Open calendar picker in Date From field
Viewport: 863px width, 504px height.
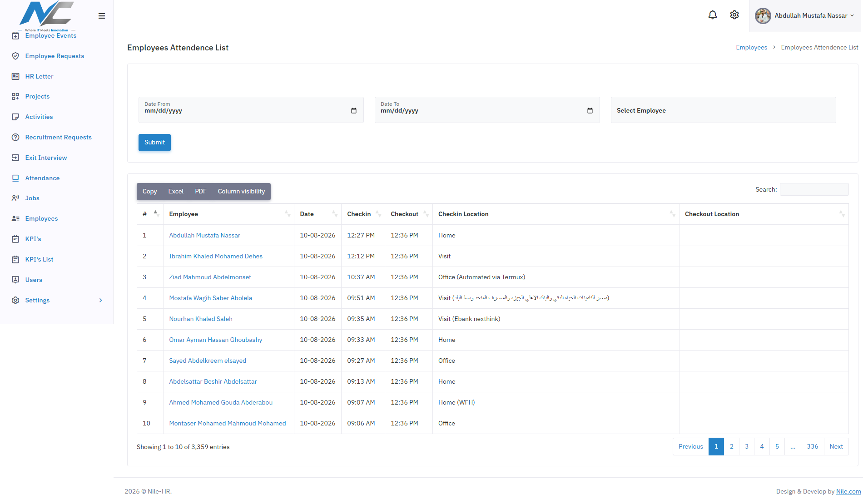click(354, 111)
